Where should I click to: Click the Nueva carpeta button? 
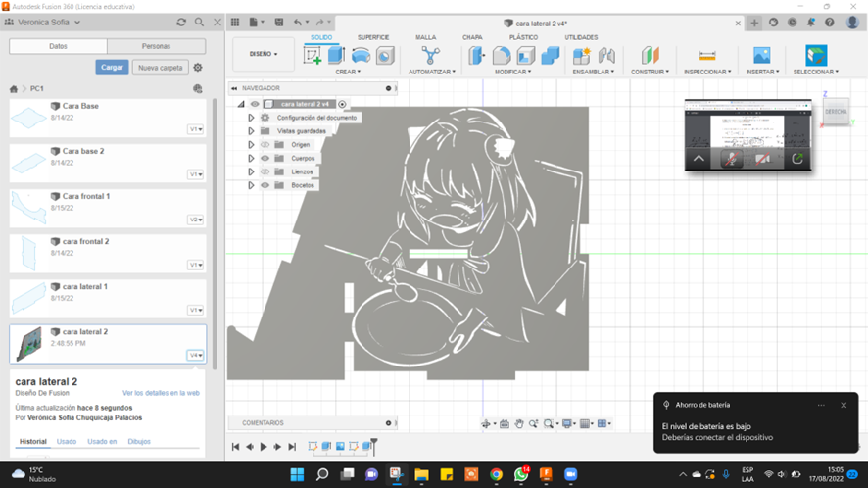pos(161,68)
